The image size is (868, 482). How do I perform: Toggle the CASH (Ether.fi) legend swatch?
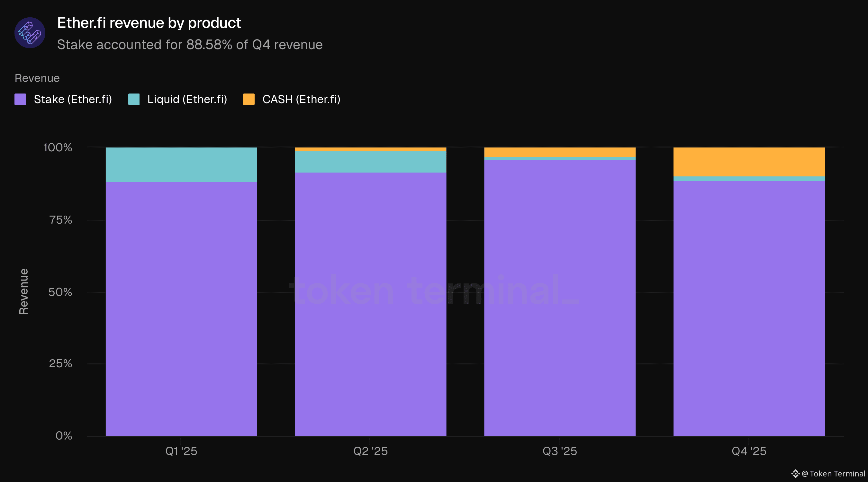pyautogui.click(x=249, y=99)
